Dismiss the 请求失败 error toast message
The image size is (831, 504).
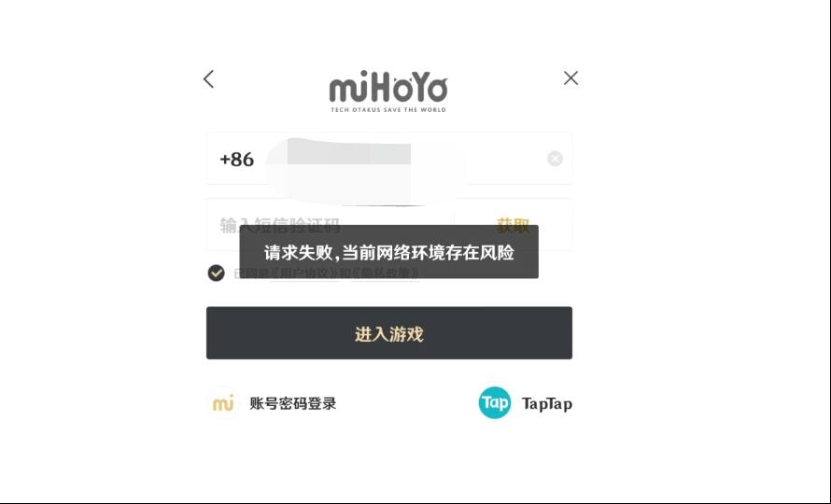[389, 252]
